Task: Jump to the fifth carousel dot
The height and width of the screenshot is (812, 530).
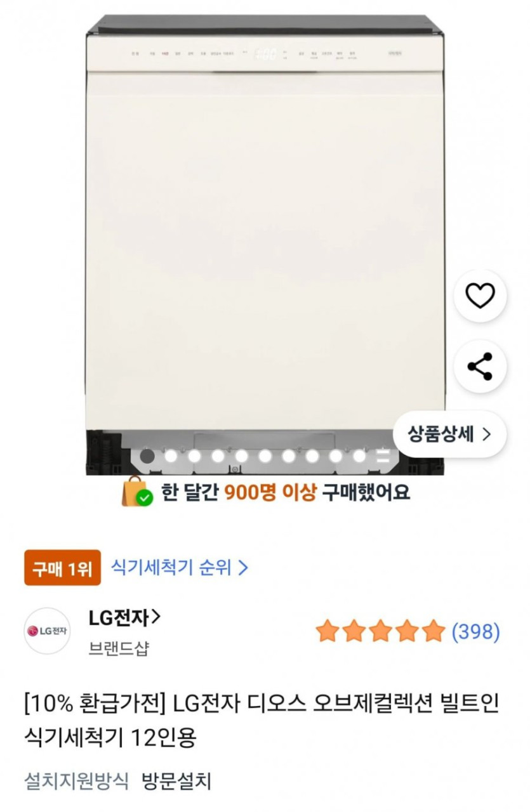Action: [x=241, y=455]
